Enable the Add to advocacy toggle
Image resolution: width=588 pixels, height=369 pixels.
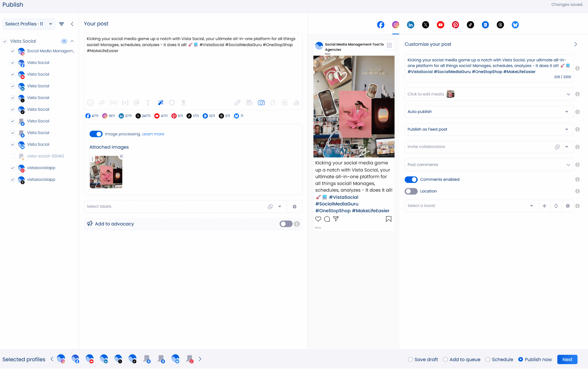pos(286,224)
